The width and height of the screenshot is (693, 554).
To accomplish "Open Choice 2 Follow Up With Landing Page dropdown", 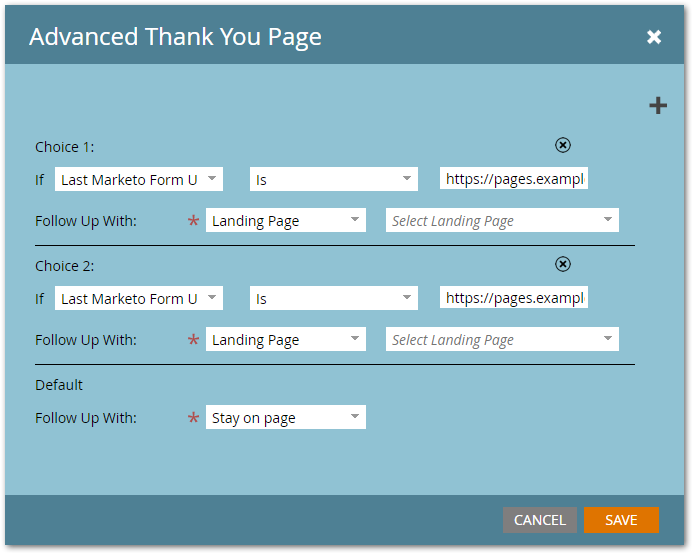I will click(x=285, y=340).
